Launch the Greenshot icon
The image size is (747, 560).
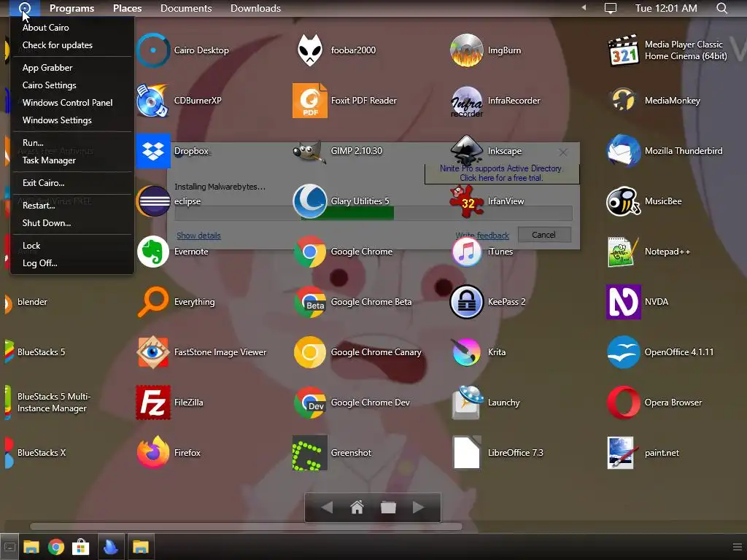(x=309, y=453)
